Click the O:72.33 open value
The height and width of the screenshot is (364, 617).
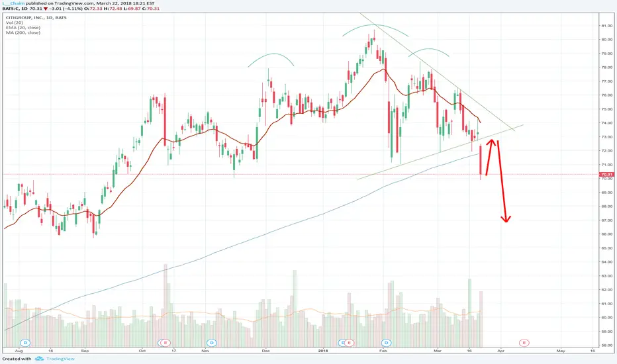coord(93,8)
